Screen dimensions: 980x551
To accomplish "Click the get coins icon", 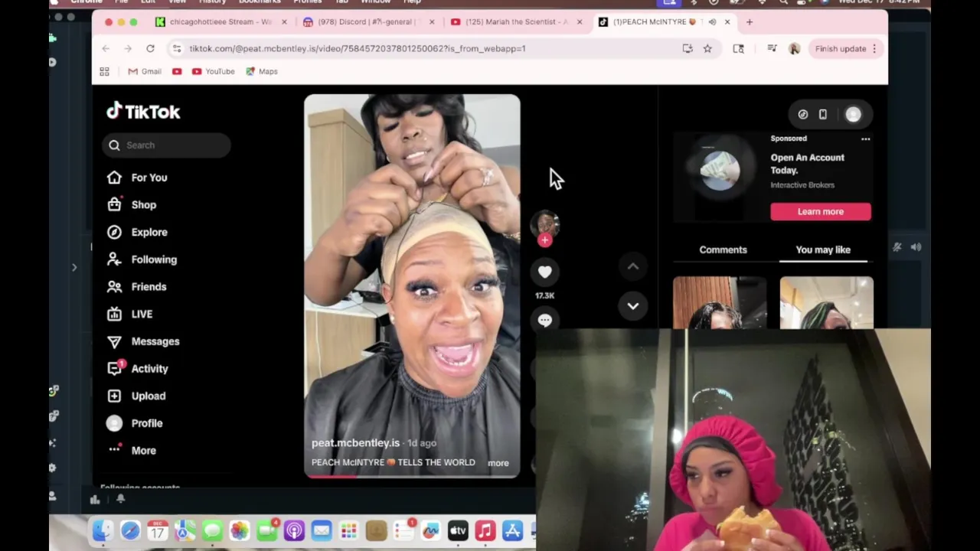I will coord(802,115).
